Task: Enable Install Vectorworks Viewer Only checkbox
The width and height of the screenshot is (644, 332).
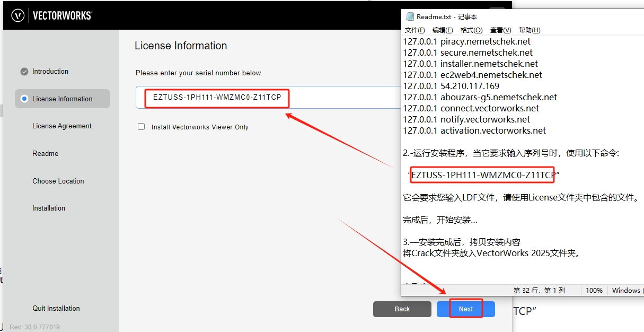Action: (x=141, y=127)
